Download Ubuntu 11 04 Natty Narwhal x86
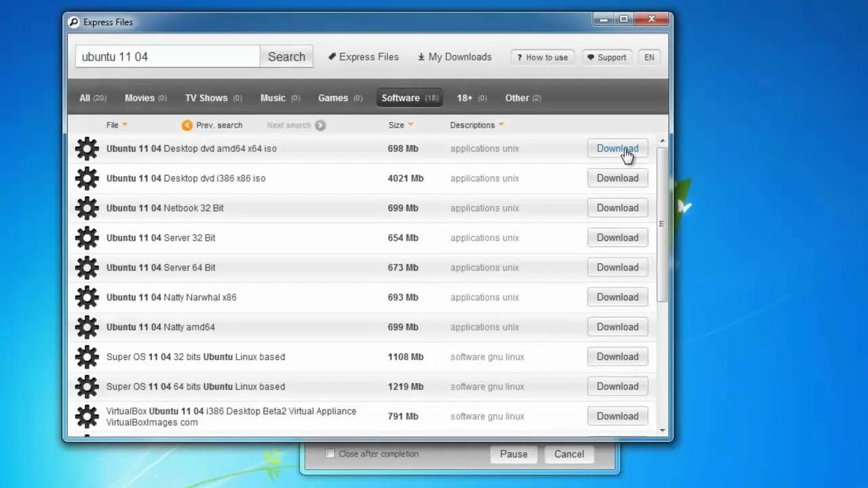This screenshot has height=488, width=868. coord(618,298)
